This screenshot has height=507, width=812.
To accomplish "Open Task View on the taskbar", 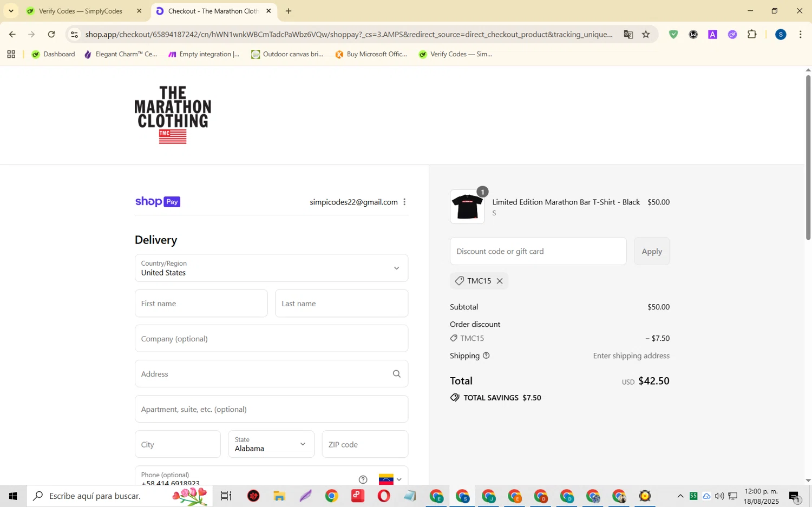I will (x=226, y=496).
